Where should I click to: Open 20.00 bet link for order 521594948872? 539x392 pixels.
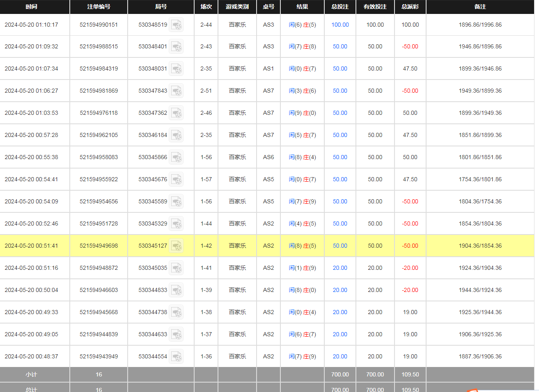coord(340,268)
